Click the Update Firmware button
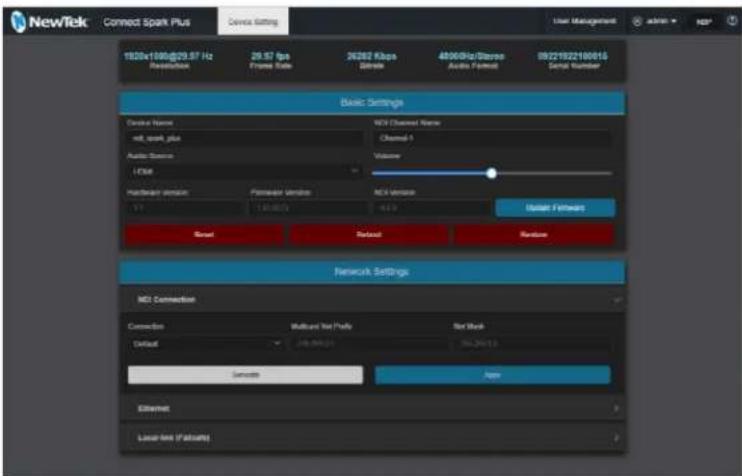742x476 pixels. (x=555, y=208)
